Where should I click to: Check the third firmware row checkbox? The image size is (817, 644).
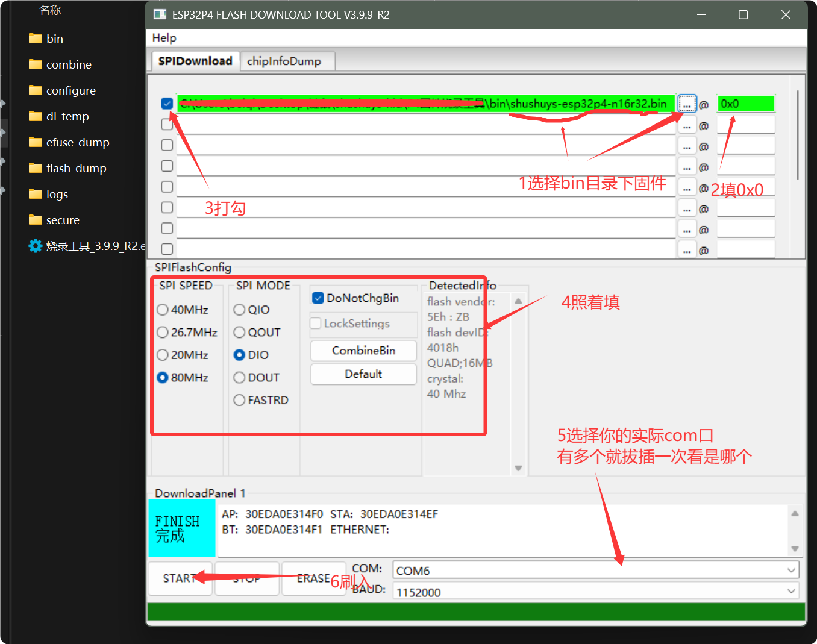click(167, 145)
